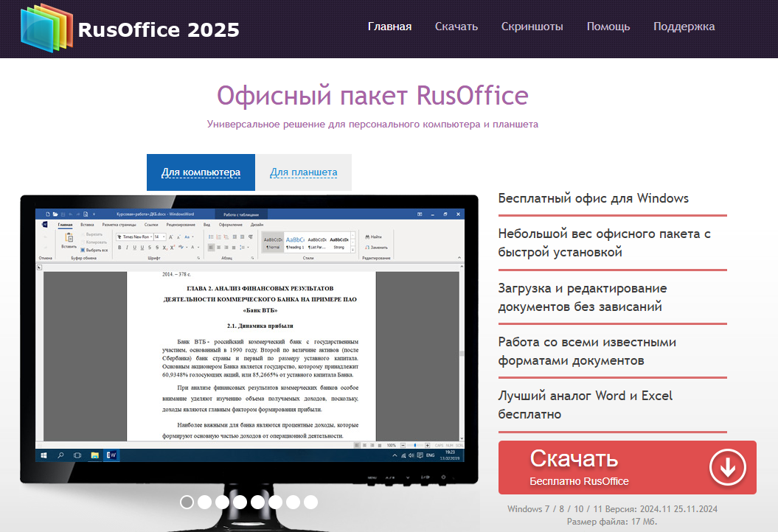Click the document vertical scrollbar
This screenshot has width=778, height=532.
pyautogui.click(x=462, y=352)
